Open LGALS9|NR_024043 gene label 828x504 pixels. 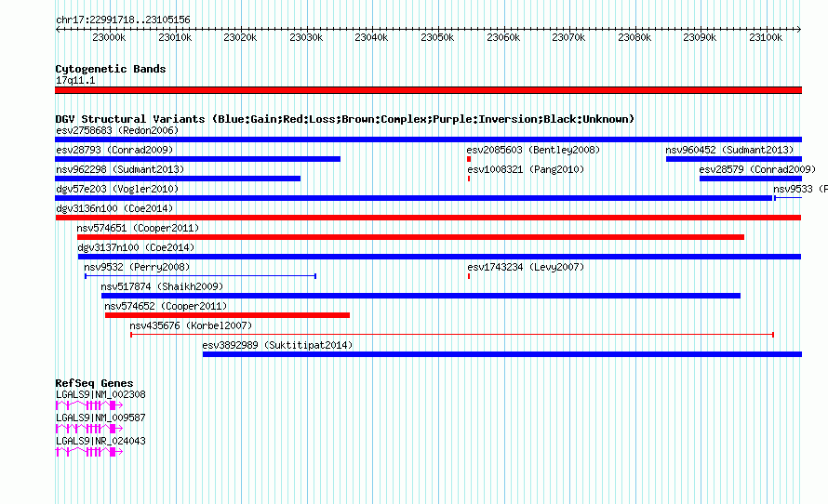point(100,441)
